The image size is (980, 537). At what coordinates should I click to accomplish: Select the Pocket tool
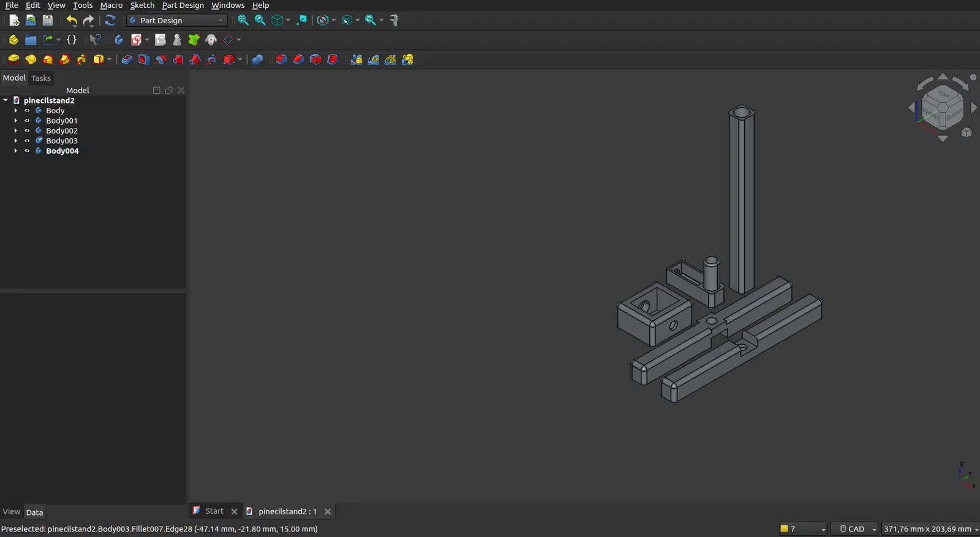click(x=127, y=59)
